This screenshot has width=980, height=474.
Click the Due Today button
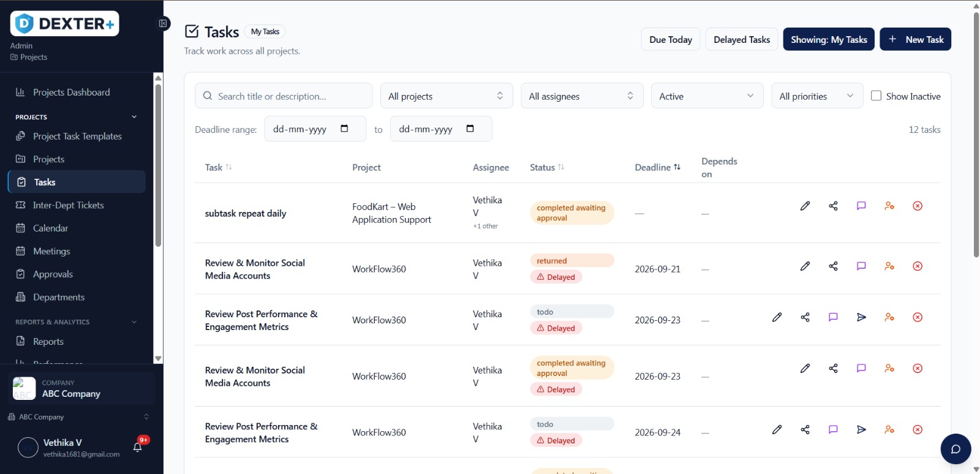pos(671,39)
